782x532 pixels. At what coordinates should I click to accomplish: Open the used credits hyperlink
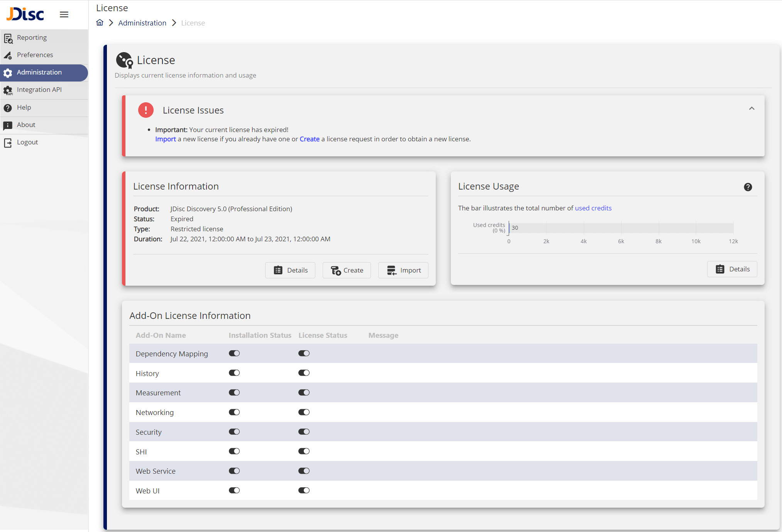[x=593, y=208]
